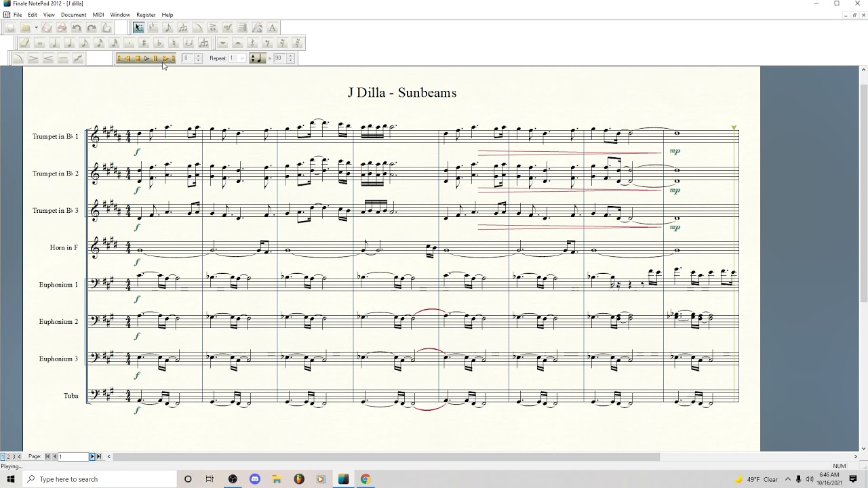Click the horizontal scrollbar thumb

point(387,457)
